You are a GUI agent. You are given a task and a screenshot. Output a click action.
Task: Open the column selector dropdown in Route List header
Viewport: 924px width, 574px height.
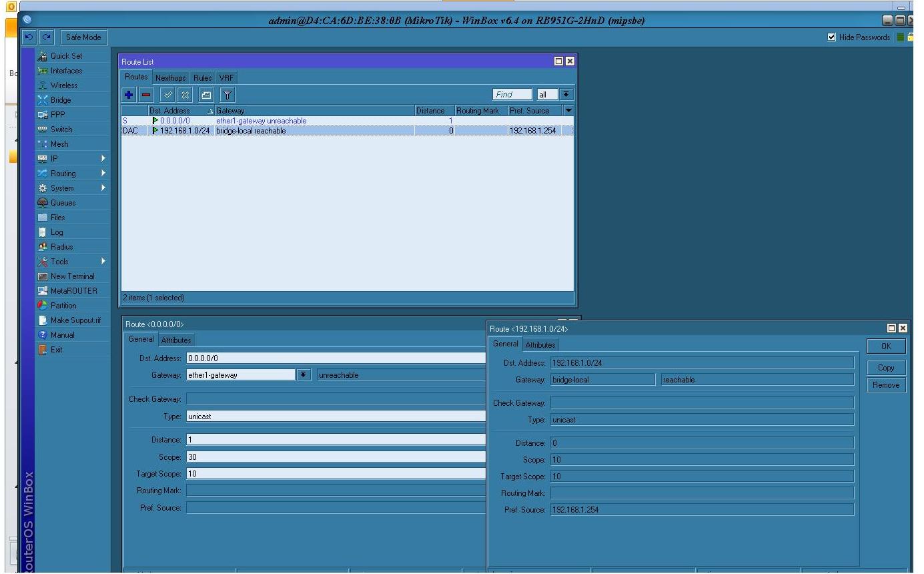pyautogui.click(x=568, y=111)
